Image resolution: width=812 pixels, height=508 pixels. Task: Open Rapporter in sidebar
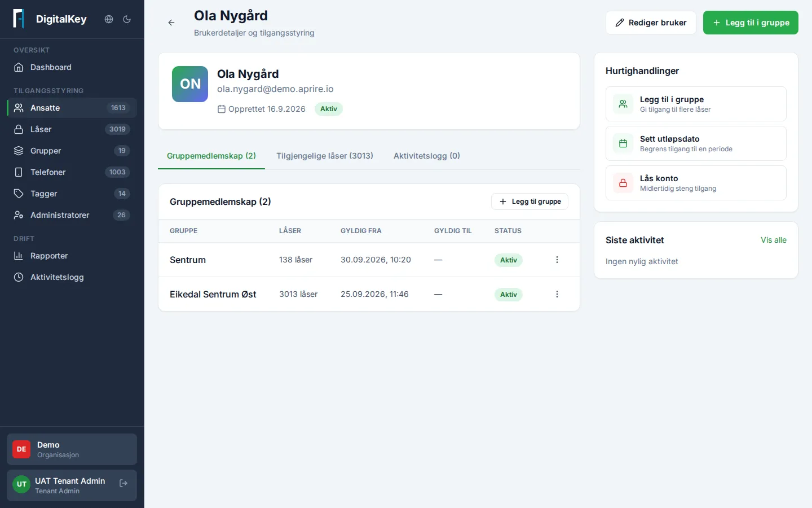click(72, 256)
